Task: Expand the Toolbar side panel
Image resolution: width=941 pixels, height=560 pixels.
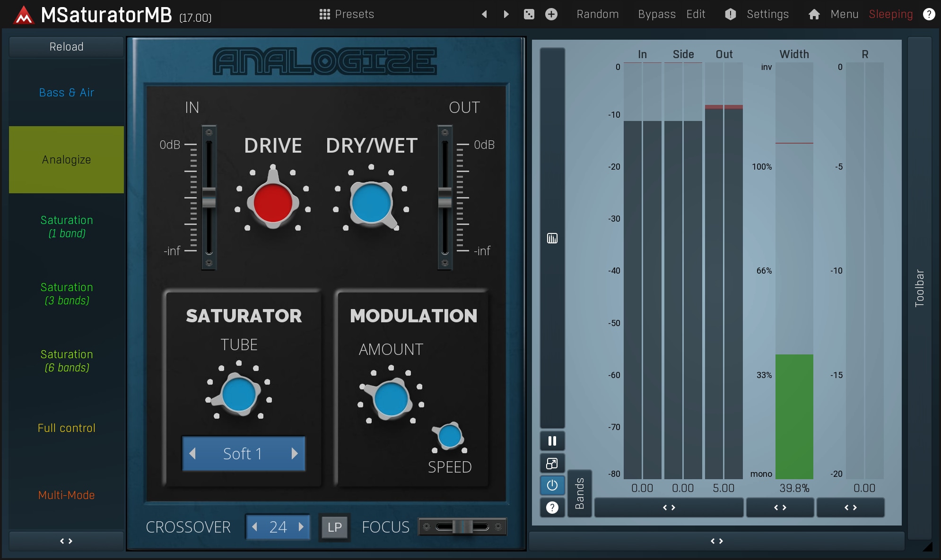Action: (919, 288)
